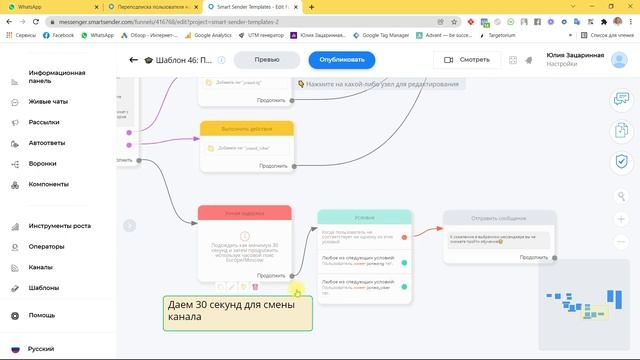640x360 pixels.
Task: Open Инструменты роста in sidebar
Action: click(x=60, y=226)
